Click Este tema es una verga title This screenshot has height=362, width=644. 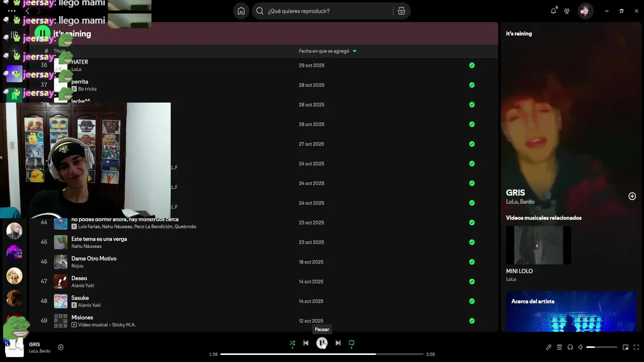99,239
